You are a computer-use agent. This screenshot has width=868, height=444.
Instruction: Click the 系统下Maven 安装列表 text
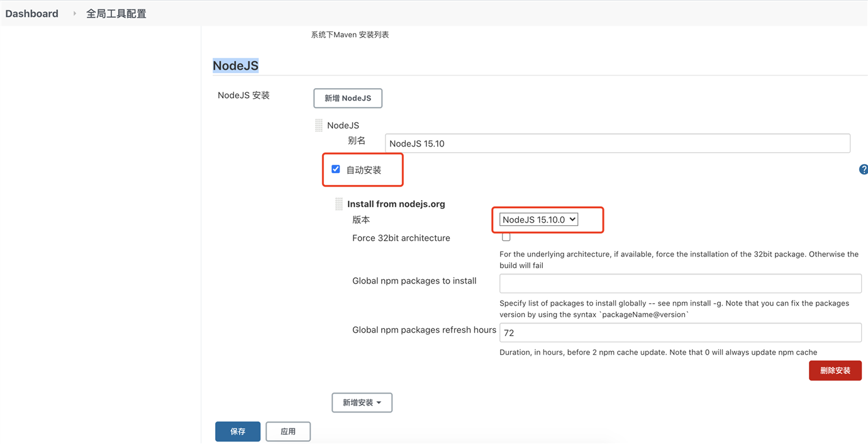[x=350, y=35]
